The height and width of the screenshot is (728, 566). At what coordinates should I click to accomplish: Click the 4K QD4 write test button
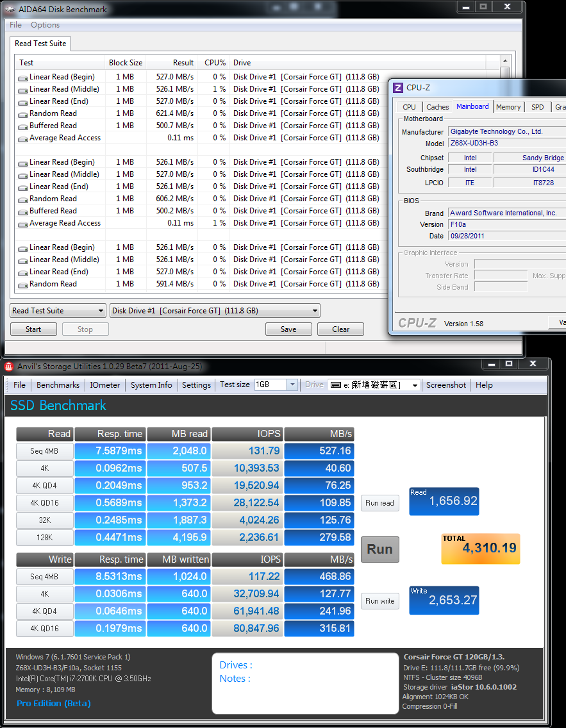pyautogui.click(x=45, y=611)
